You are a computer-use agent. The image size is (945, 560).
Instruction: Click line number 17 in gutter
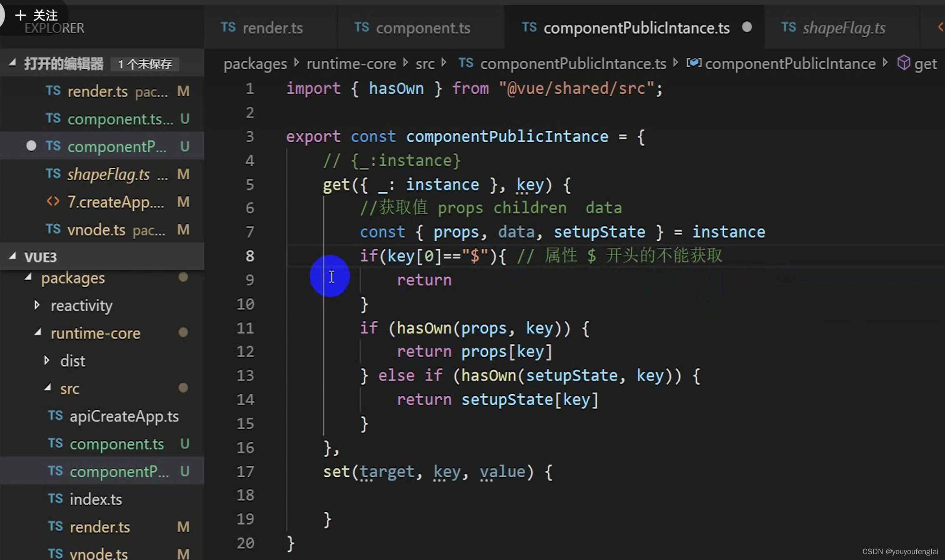[245, 471]
